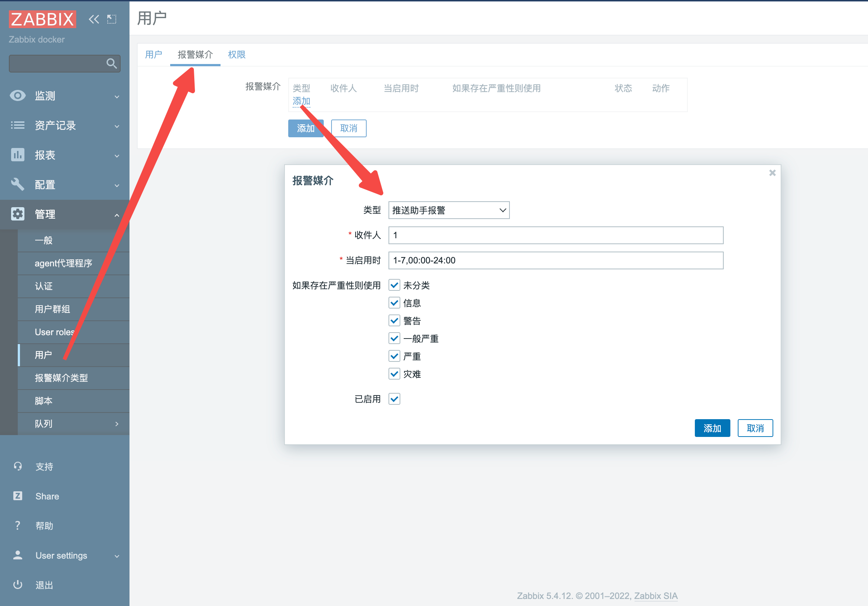This screenshot has width=868, height=606.
Task: Click the blue 添加 button in dialog
Action: (x=712, y=428)
